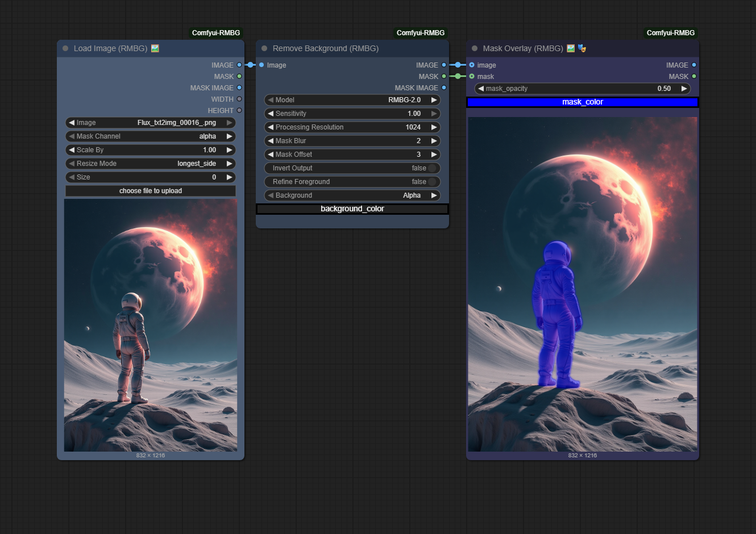The width and height of the screenshot is (756, 534).
Task: Click the image icon in Mask Overlay title bar
Action: tap(570, 48)
